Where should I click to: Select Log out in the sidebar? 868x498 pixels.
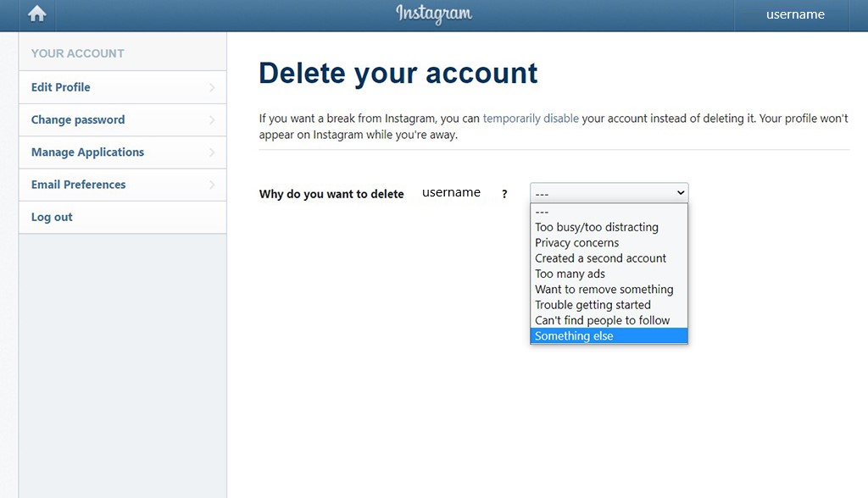(122, 217)
